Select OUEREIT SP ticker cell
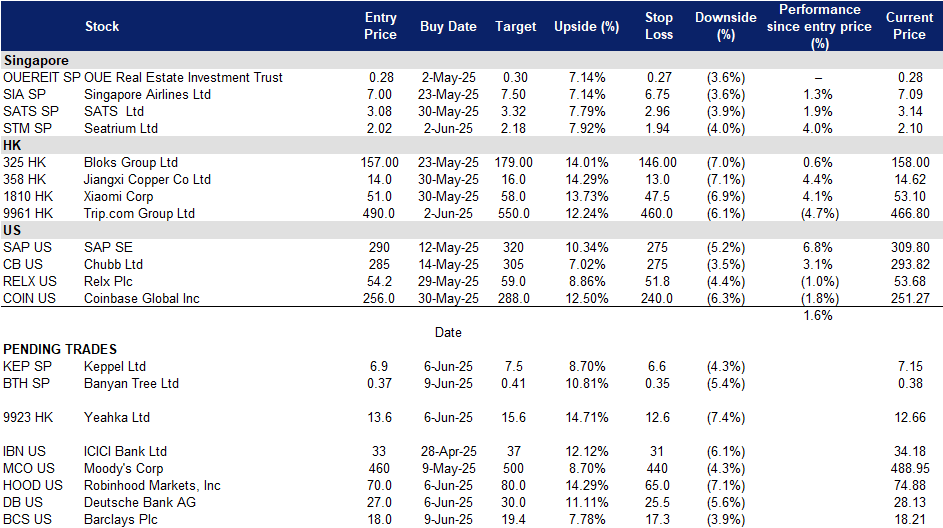Screen dimensions: 943x528 [41, 78]
